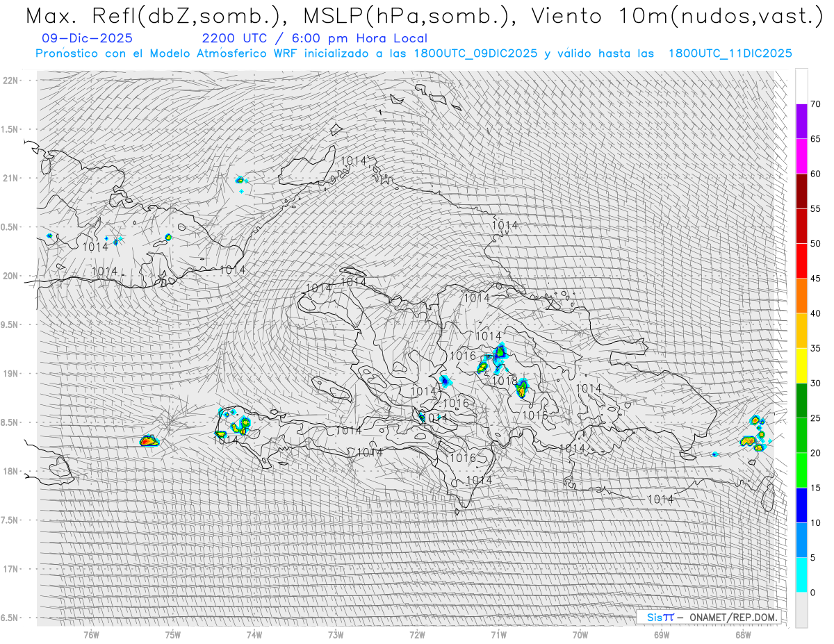Click the '76W' longitude axis label
834x644 pixels.
(x=91, y=634)
